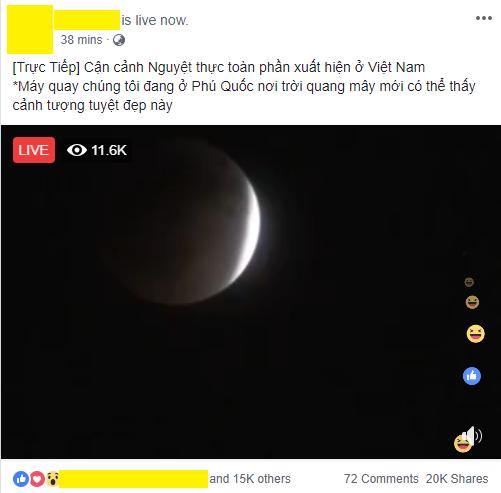The height and width of the screenshot is (493, 501).
Task: Click the moon in the live video
Action: (187, 222)
